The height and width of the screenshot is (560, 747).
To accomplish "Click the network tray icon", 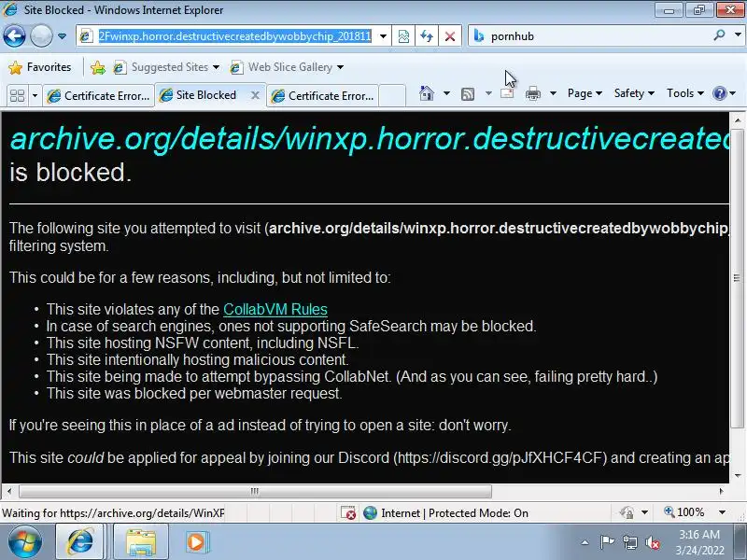I will click(x=629, y=542).
